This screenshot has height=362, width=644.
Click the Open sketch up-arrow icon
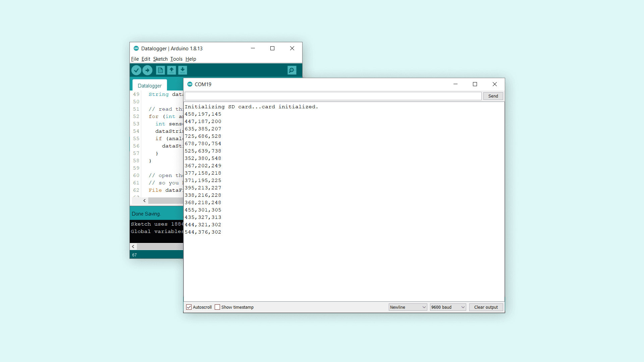pos(171,70)
